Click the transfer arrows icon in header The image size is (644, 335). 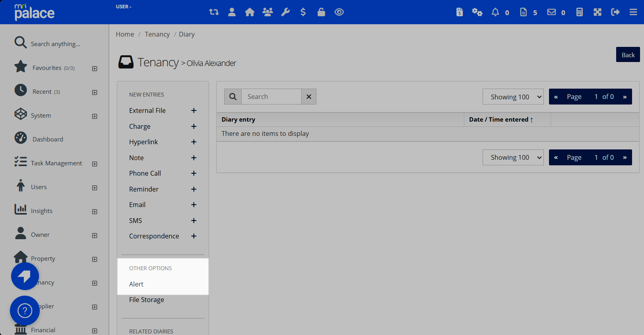point(214,12)
